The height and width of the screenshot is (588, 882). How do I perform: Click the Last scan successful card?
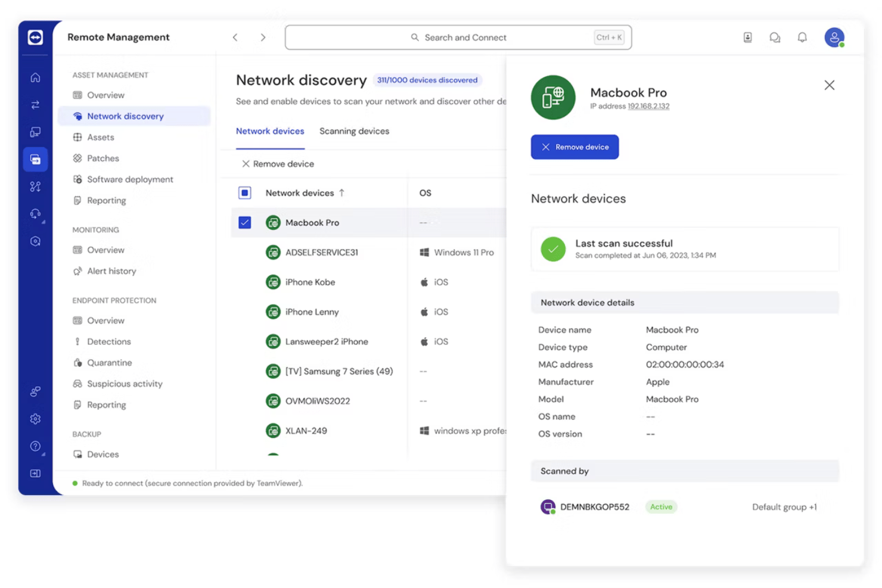point(685,249)
